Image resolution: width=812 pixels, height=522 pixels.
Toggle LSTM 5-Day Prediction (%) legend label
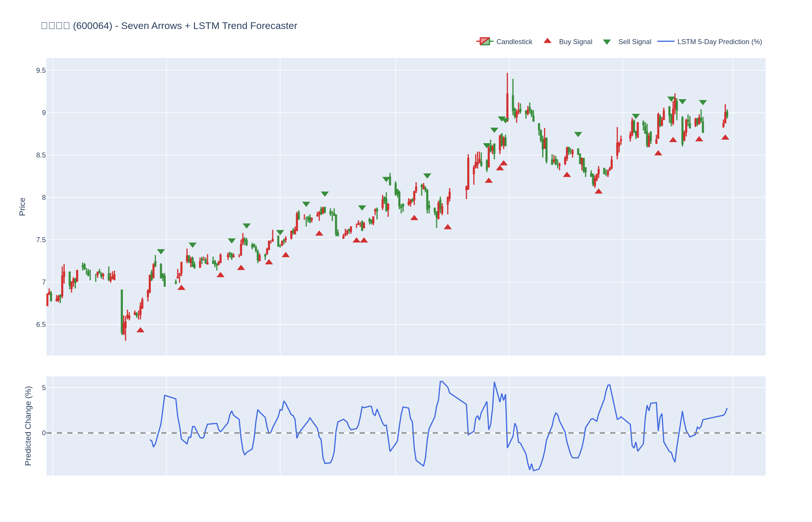719,42
